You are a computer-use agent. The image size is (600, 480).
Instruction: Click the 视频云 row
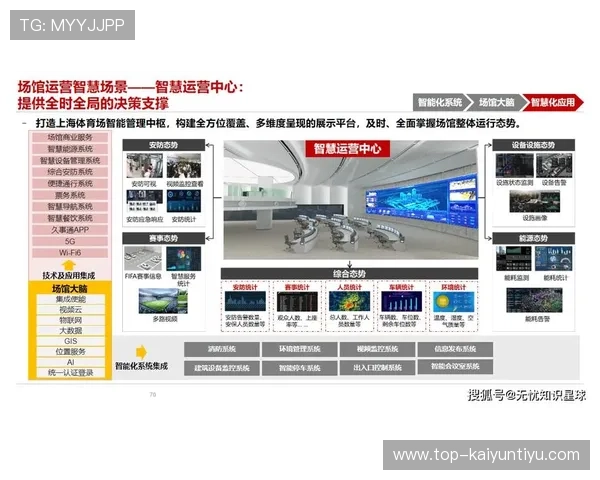click(71, 310)
